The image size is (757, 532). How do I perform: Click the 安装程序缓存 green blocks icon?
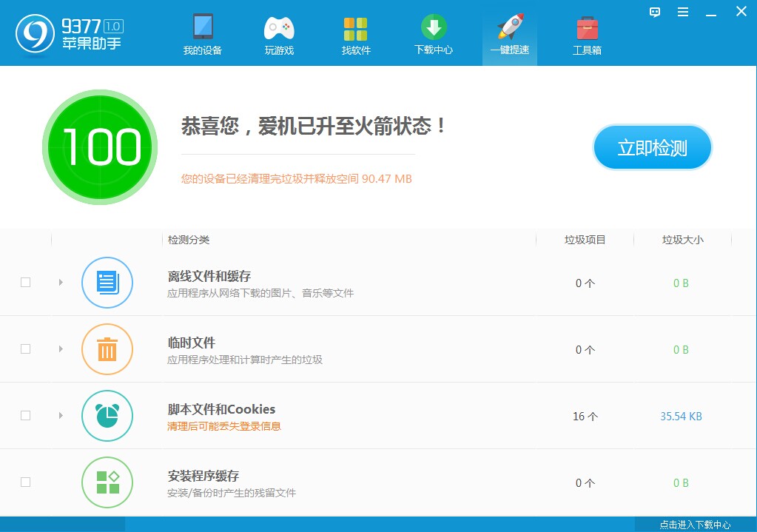pos(107,482)
